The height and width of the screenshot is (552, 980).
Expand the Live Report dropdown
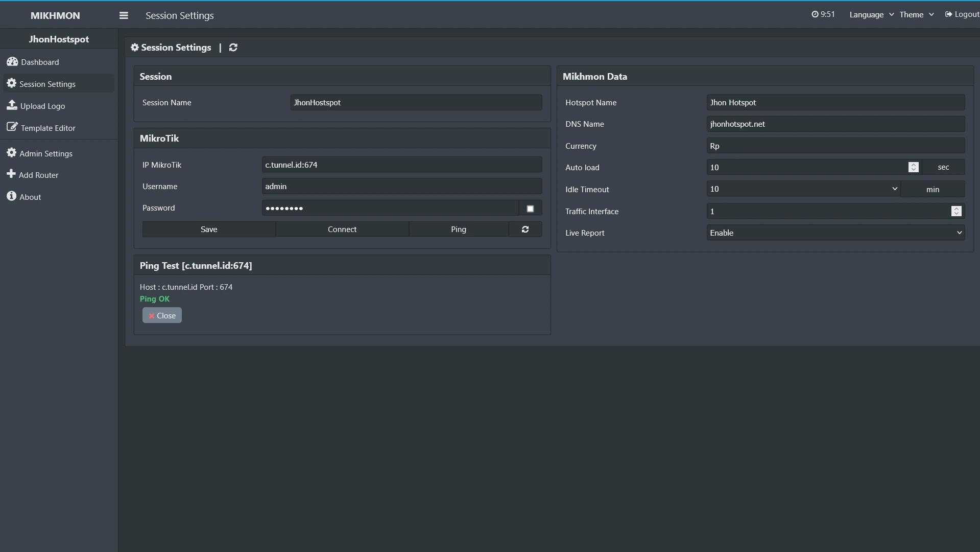coord(835,233)
